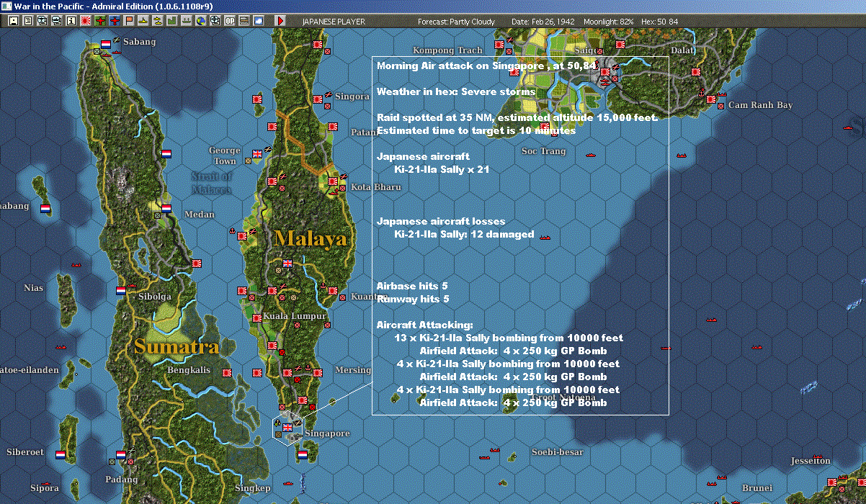866x504 pixels.
Task: Click the orange flag toolbar icon
Action: pos(129,21)
